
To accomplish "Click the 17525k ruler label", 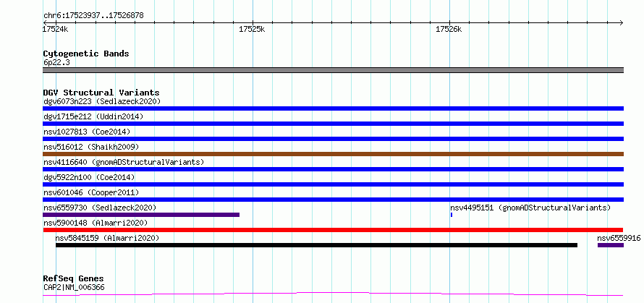I will pos(252,29).
